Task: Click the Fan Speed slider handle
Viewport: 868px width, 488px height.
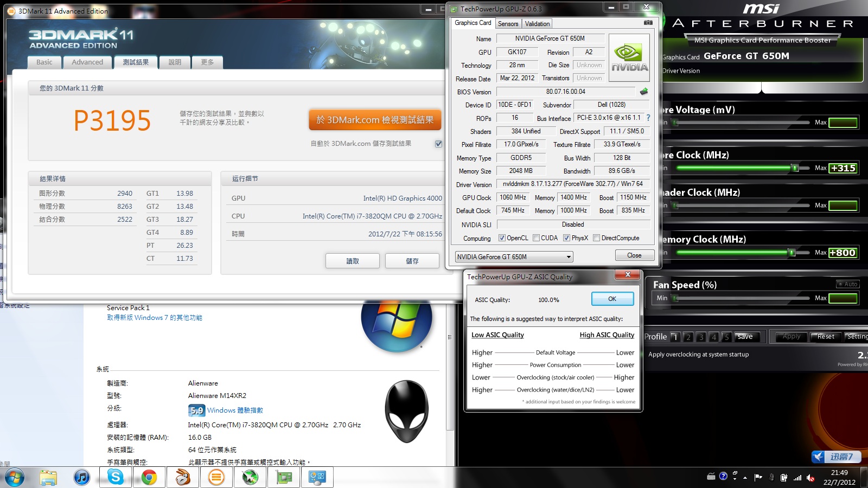Action: pyautogui.click(x=675, y=298)
